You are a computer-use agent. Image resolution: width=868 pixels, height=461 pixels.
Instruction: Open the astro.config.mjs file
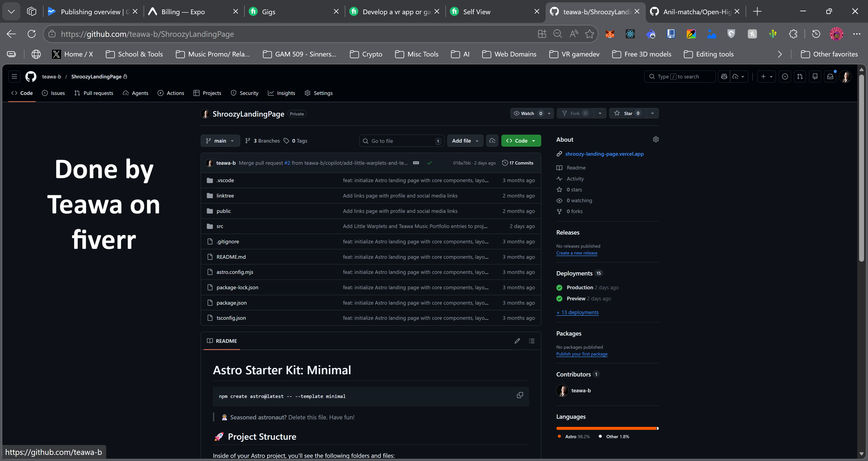[x=235, y=272]
